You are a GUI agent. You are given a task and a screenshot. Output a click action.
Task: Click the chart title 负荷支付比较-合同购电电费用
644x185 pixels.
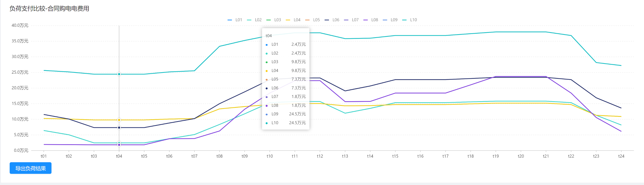tap(49, 9)
